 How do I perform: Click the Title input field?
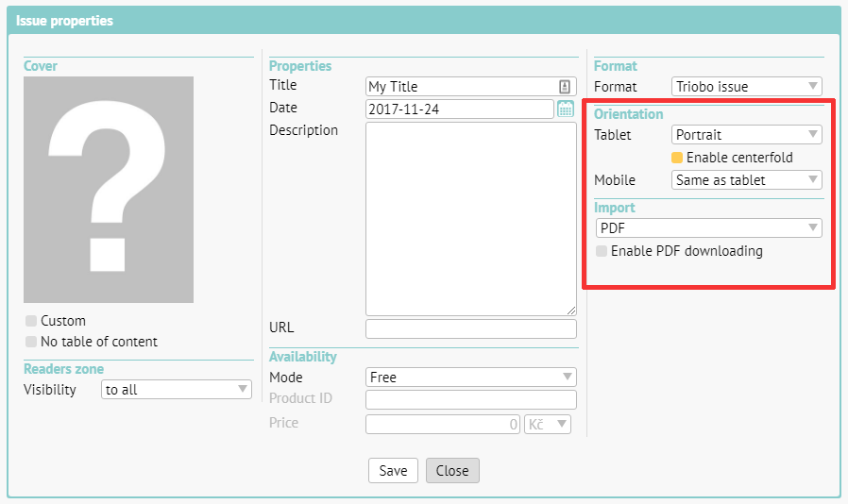[471, 87]
